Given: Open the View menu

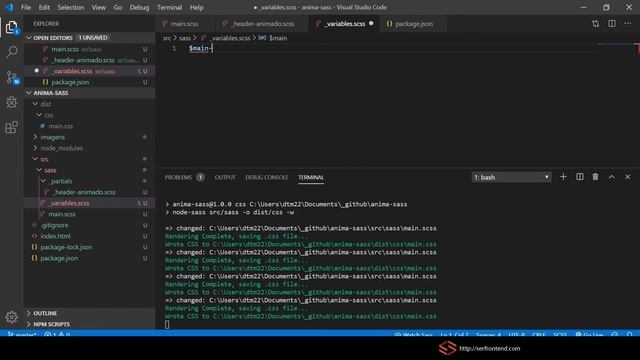Looking at the screenshot, I should tap(98, 7).
